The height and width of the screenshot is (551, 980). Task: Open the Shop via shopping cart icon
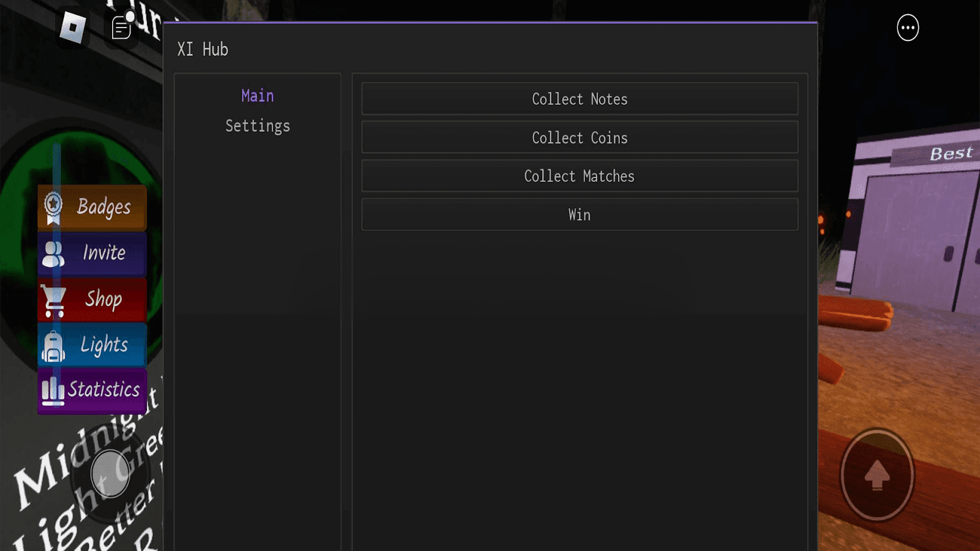53,299
